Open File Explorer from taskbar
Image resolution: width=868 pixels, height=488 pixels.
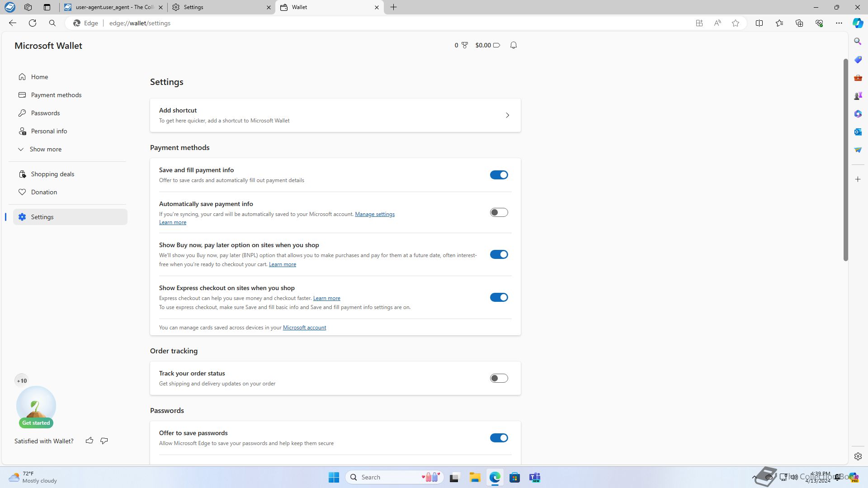point(475,477)
